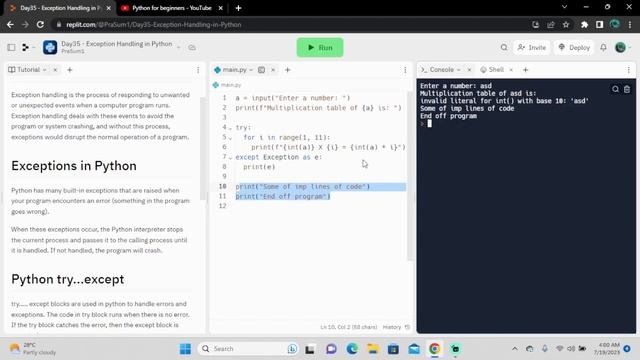Viewport: 640px width, 360px height.
Task: Expand the Tutorial tab dropdown chevron
Action: pos(44,70)
